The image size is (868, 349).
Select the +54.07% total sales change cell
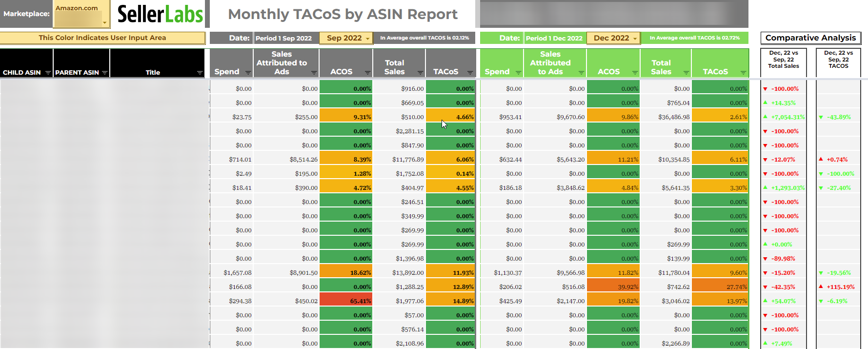(x=784, y=301)
